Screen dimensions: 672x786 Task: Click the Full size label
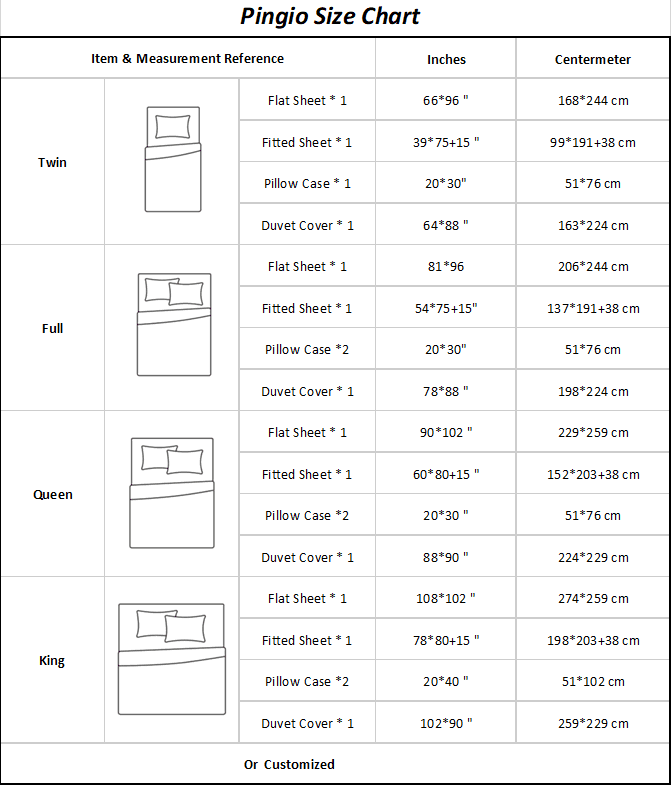pyautogui.click(x=53, y=328)
